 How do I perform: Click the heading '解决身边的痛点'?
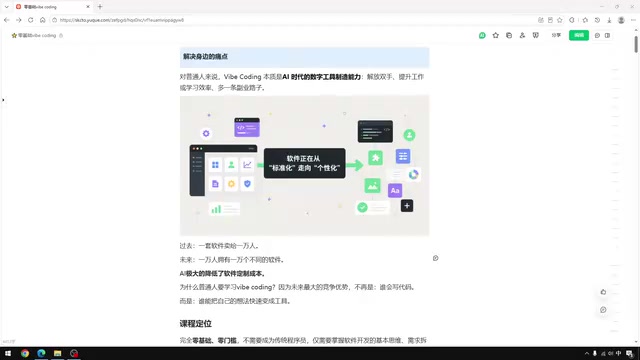pos(205,57)
